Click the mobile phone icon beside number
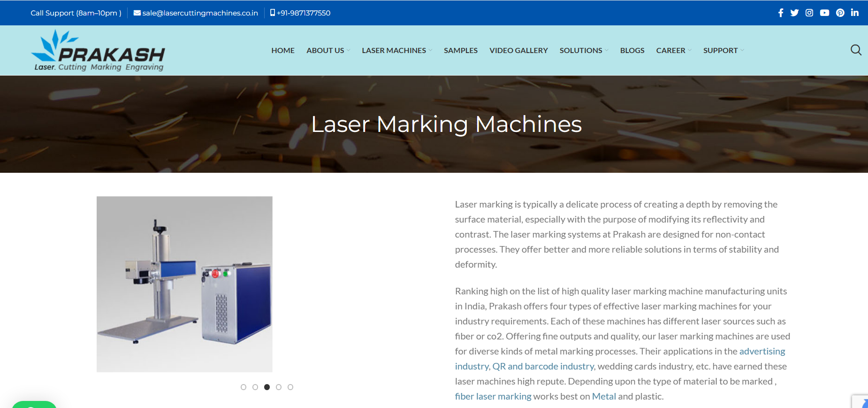868x408 pixels. [x=273, y=13]
